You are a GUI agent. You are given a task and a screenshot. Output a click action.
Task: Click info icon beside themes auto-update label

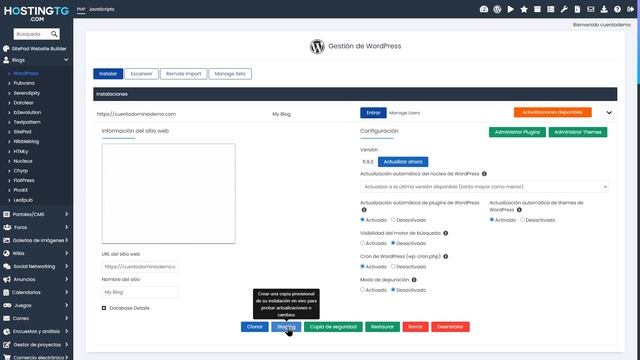tap(519, 210)
